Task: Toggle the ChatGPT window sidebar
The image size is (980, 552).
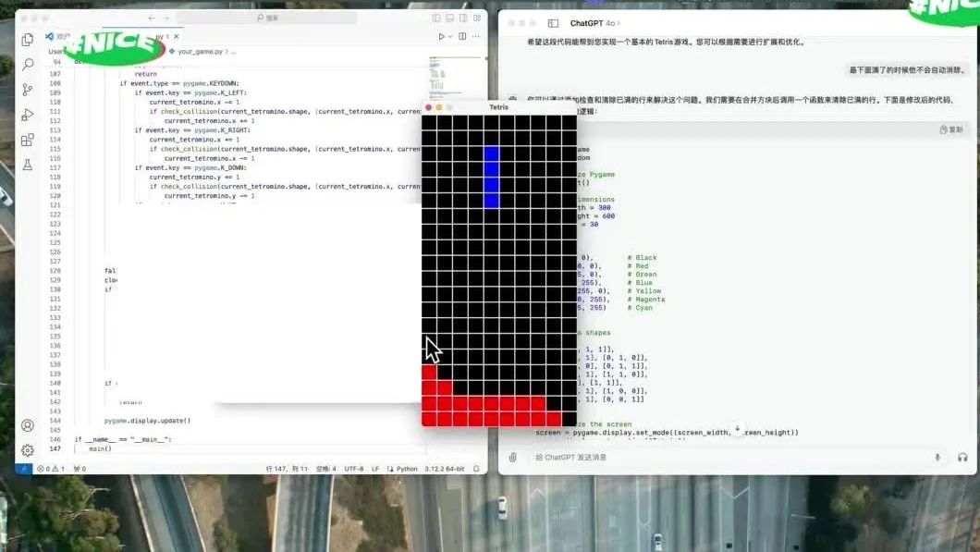Action: tap(553, 23)
